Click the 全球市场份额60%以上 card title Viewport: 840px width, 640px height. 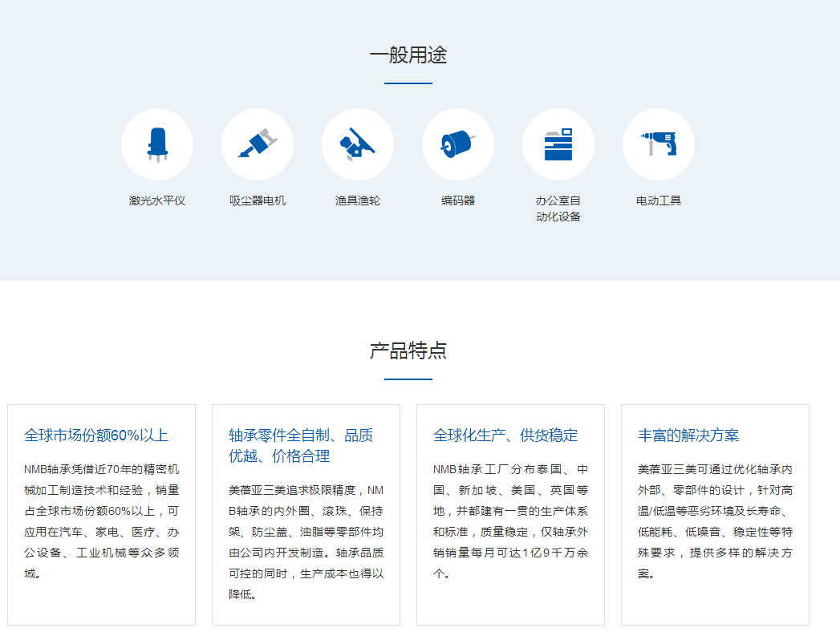(x=96, y=435)
